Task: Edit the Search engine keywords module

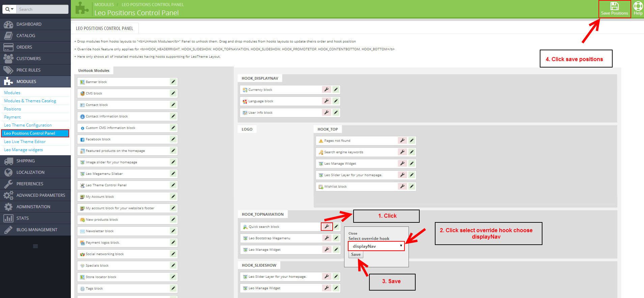Action: pyautogui.click(x=412, y=152)
